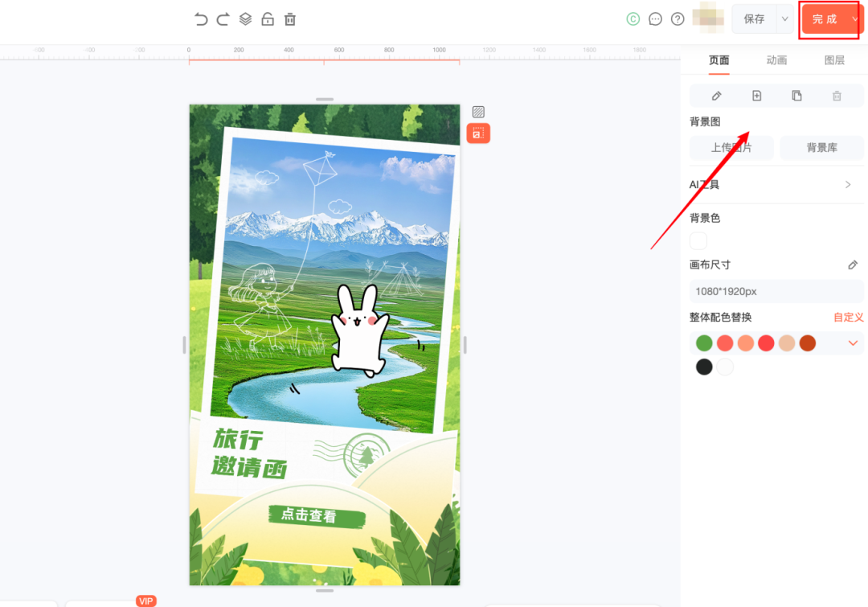Screen dimensions: 868x607
Task: Duplicate the page icon
Action: click(796, 96)
